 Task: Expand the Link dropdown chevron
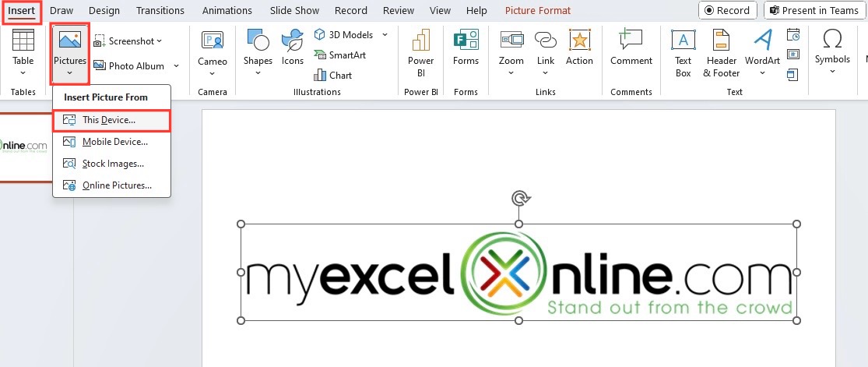[x=545, y=72]
